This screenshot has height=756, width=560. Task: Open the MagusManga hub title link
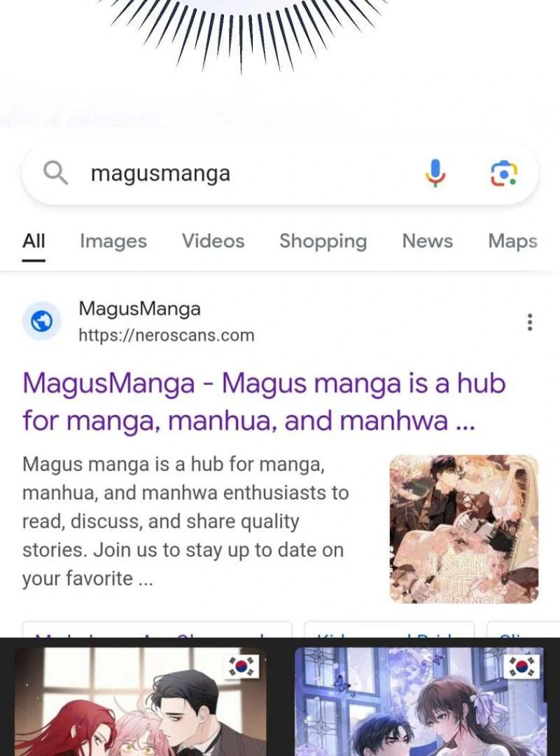coord(264,402)
